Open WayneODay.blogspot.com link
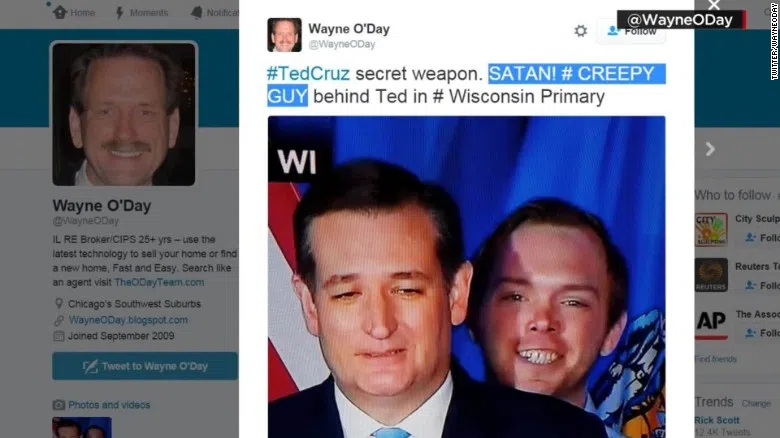The height and width of the screenshot is (438, 780). point(128,320)
